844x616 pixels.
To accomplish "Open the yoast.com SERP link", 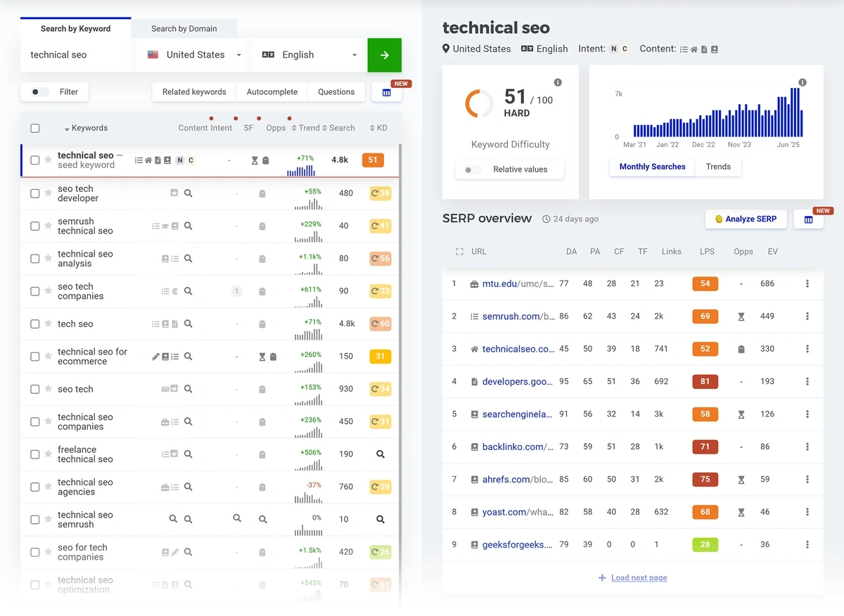I will (x=518, y=512).
